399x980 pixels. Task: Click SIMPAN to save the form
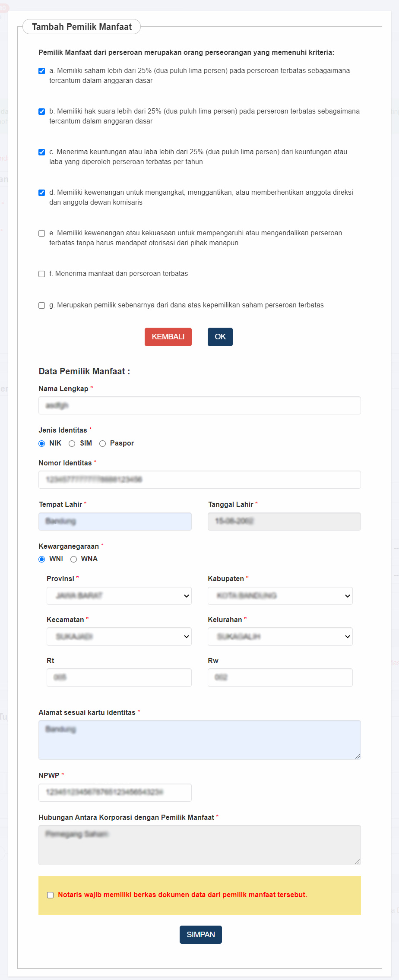tap(200, 935)
